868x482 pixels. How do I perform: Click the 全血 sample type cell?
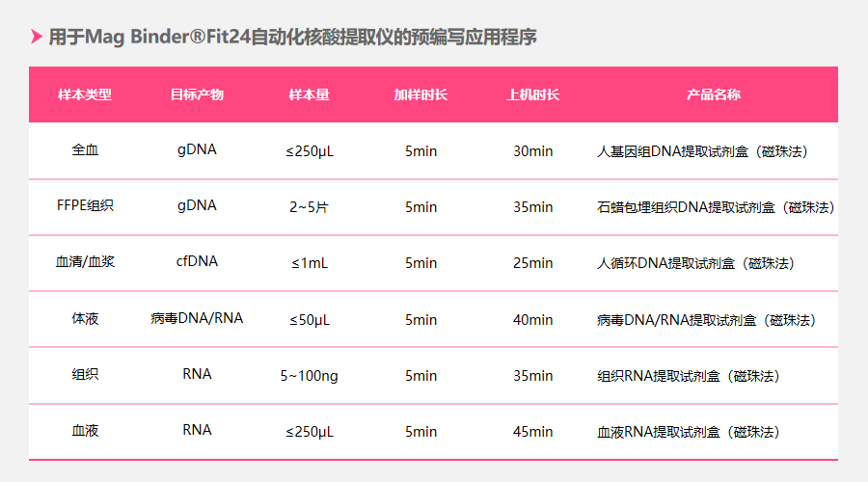85,150
